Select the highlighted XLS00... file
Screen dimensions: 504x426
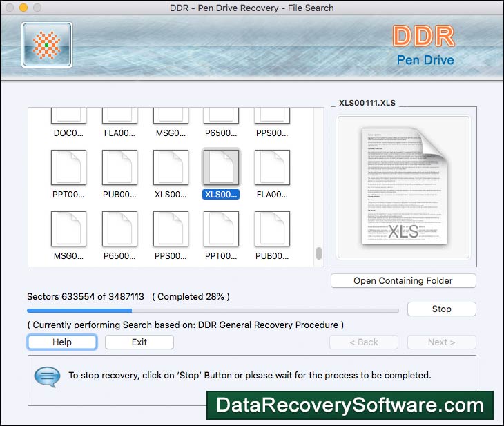(x=221, y=175)
